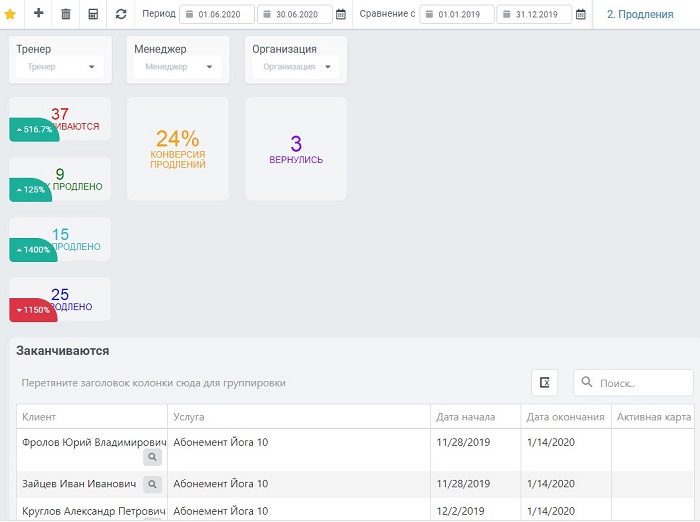Select the 15 продлено card
The image size is (700, 522).
[60, 239]
